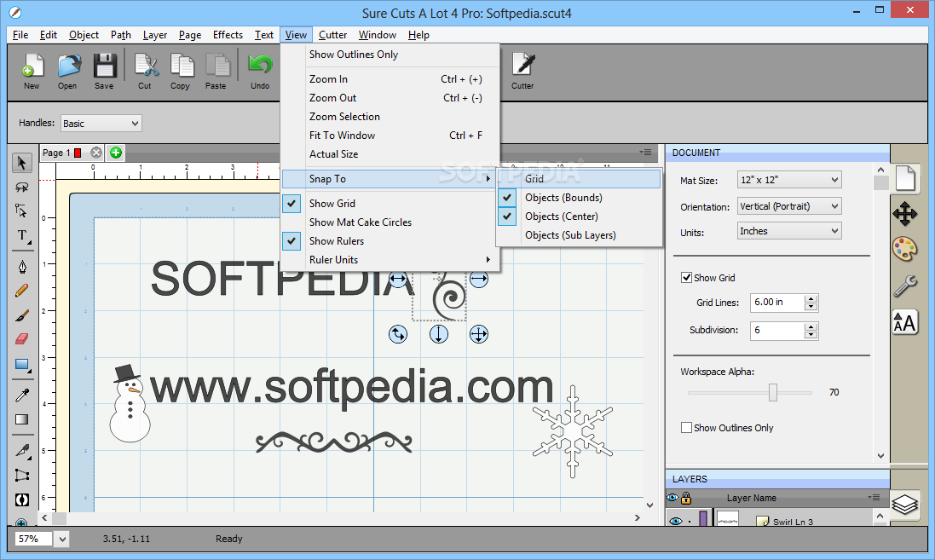Image resolution: width=935 pixels, height=560 pixels.
Task: Expand the Ruler Units submenu
Action: point(390,259)
